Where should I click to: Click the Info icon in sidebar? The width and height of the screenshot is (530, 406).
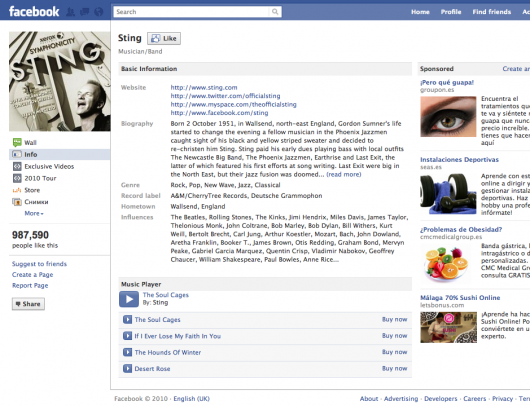[17, 154]
